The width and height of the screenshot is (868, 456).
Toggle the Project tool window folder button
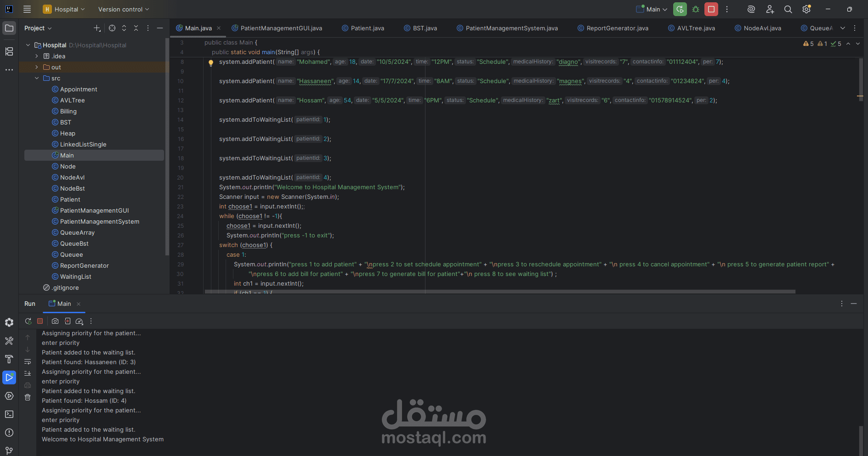pyautogui.click(x=9, y=28)
